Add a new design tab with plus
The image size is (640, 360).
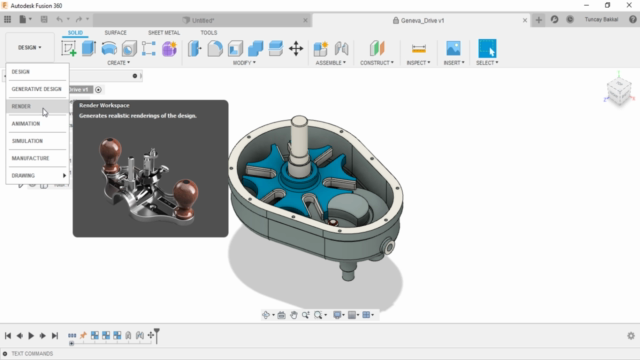pyautogui.click(x=539, y=20)
